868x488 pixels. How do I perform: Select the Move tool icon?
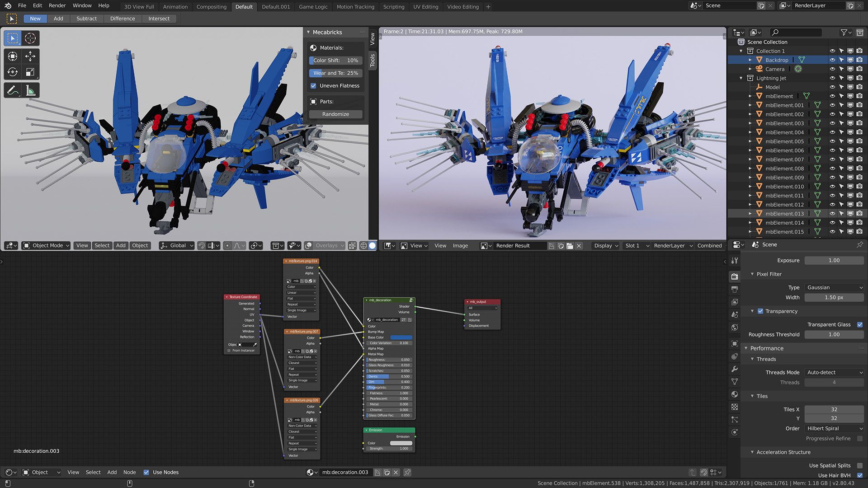point(30,56)
